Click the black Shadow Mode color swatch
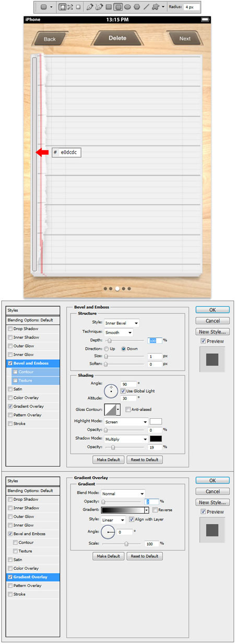Viewport: 235px width, 644px height. (156, 439)
